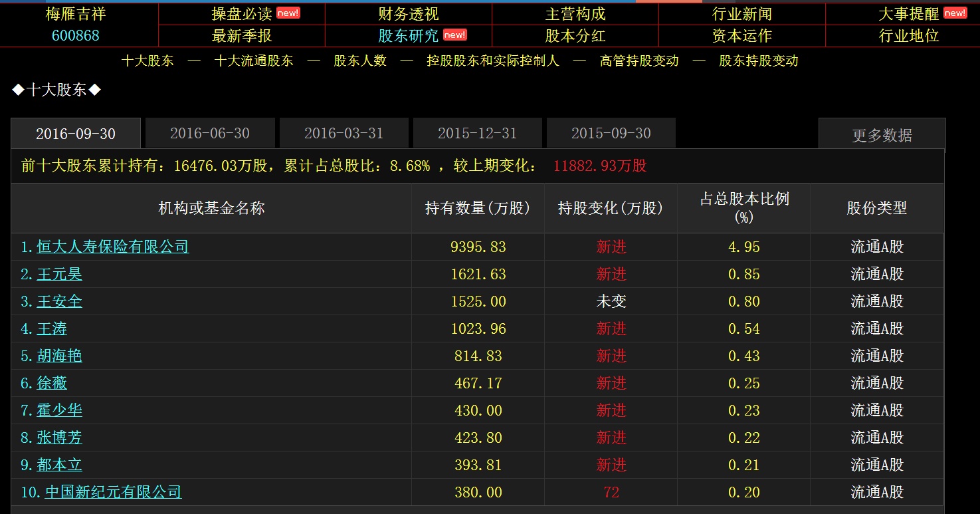This screenshot has width=980, height=514.
Task: Open 行业地位 section
Action: [x=909, y=36]
